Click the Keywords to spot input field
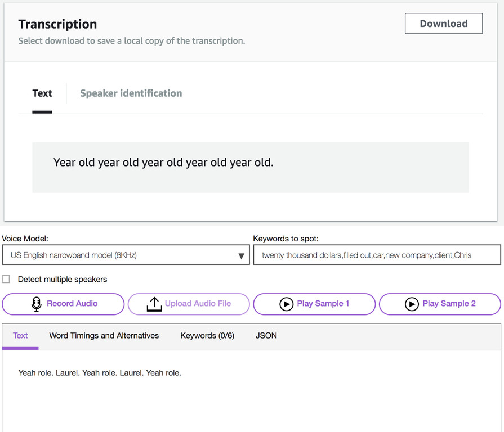504x432 pixels. click(376, 255)
